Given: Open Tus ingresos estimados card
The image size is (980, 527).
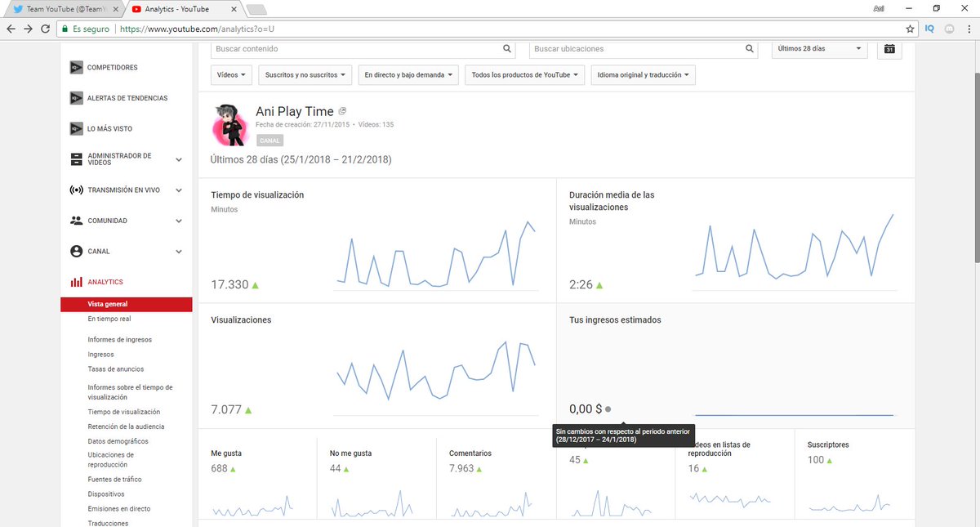Looking at the screenshot, I should click(615, 320).
